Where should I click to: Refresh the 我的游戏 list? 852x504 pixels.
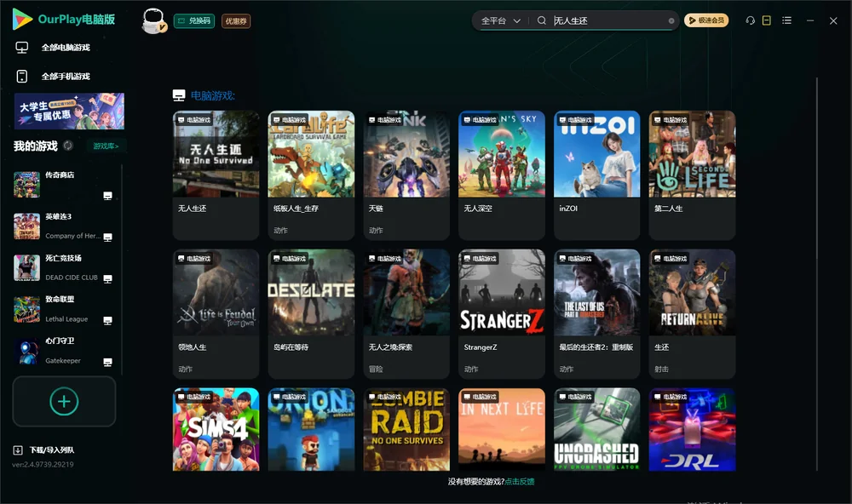click(68, 146)
